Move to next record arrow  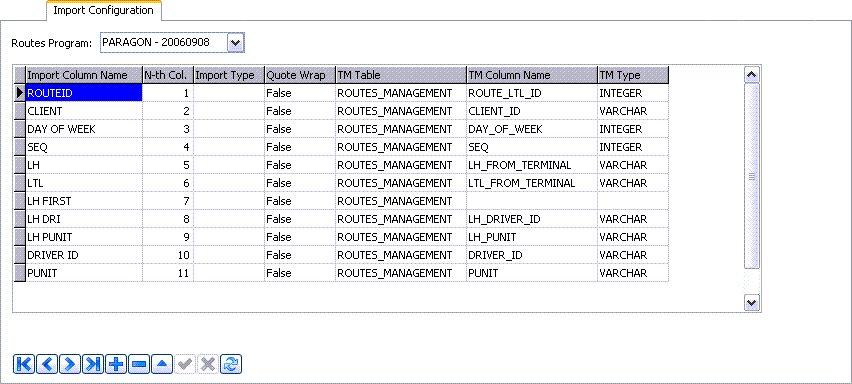tap(70, 364)
